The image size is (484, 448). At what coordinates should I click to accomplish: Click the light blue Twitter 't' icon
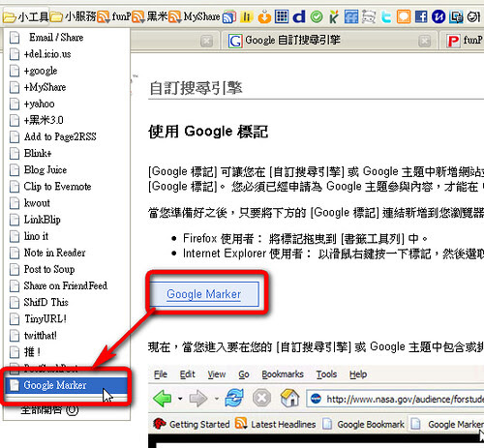point(386,16)
